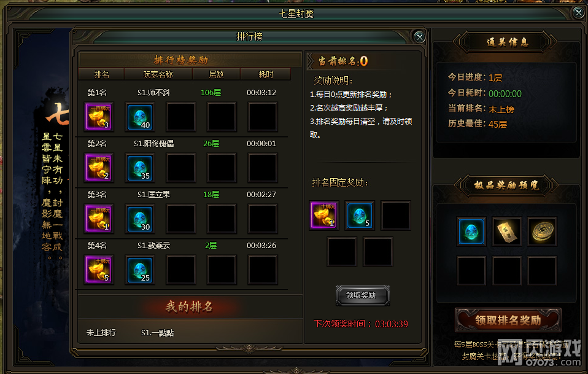The height and width of the screenshot is (374, 588).
Task: Select player S1.师不斜 in ranking
Action: click(153, 92)
